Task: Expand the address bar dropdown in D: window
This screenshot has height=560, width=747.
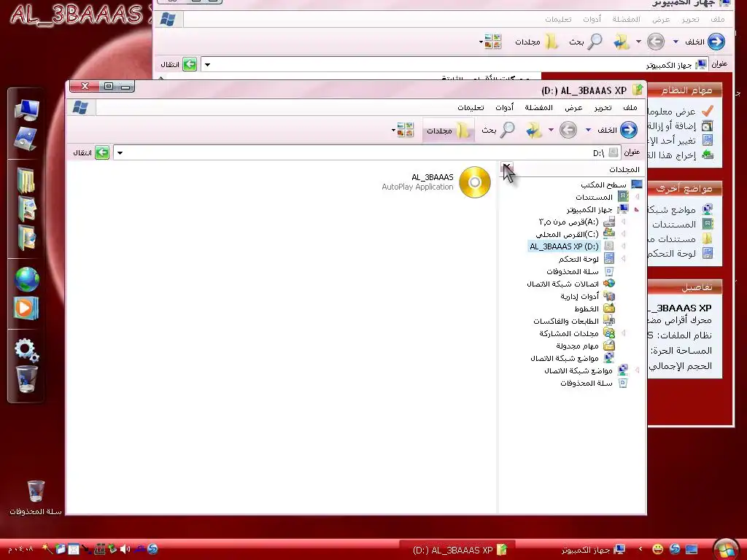Action: pyautogui.click(x=120, y=153)
